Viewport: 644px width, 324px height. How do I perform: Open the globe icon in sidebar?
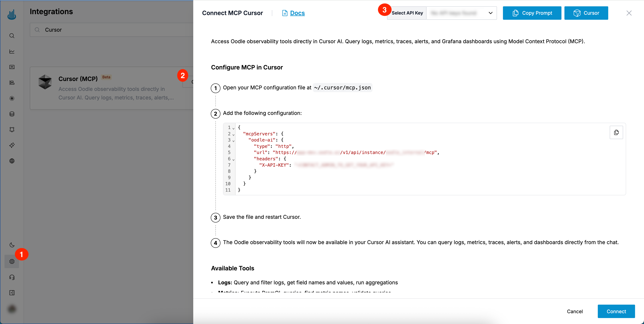coord(12,161)
